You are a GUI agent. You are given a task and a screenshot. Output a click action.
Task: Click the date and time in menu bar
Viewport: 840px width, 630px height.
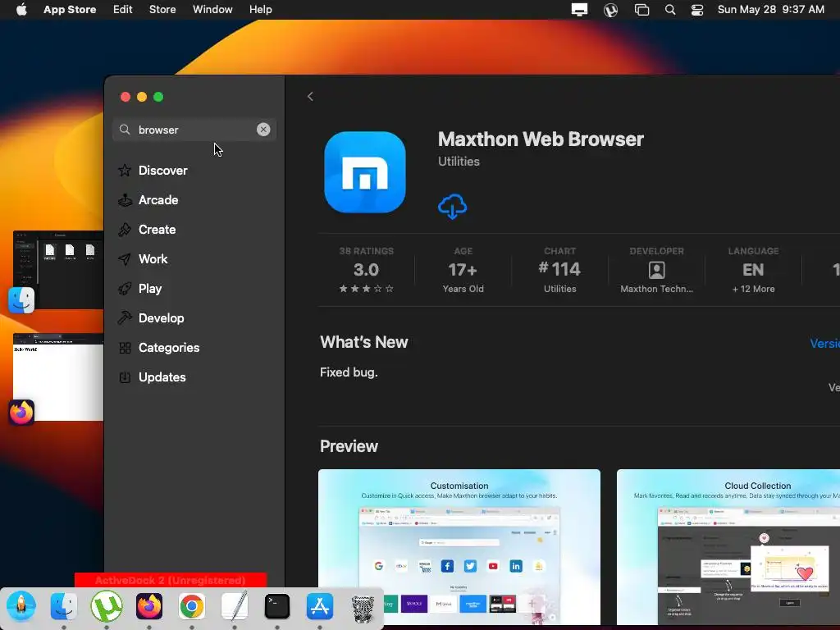(x=771, y=9)
